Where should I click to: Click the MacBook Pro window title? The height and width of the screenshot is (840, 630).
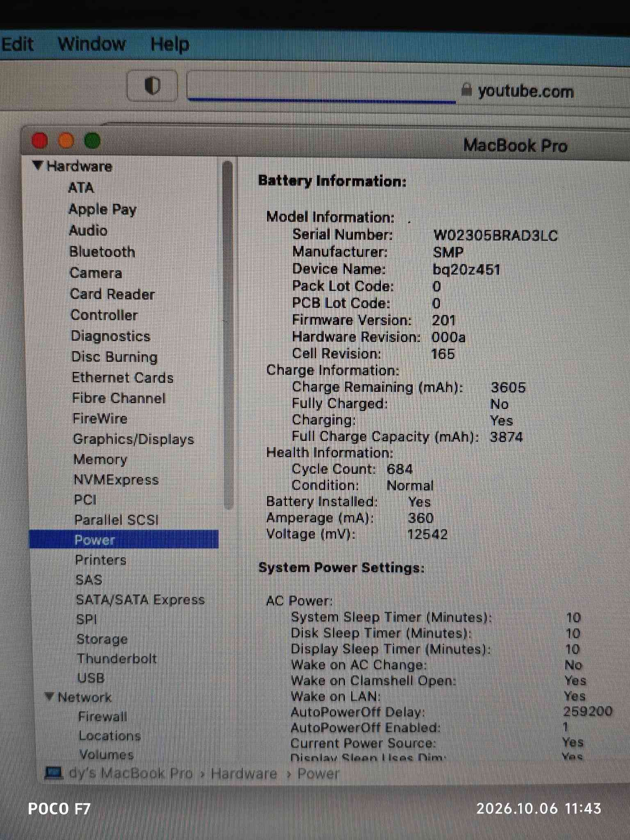[x=515, y=145]
